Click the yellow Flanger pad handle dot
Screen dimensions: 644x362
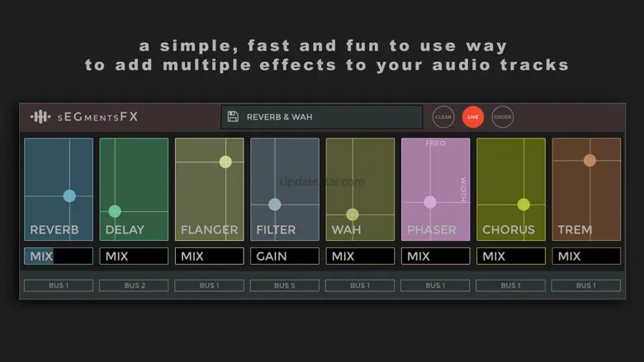tap(225, 162)
